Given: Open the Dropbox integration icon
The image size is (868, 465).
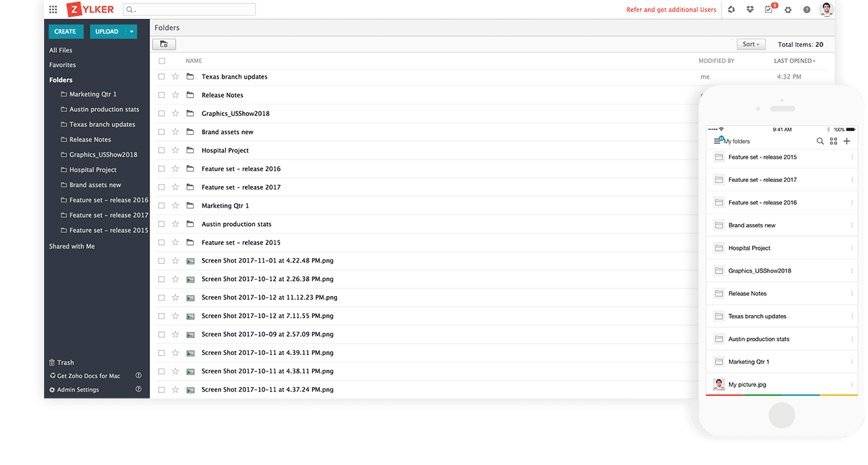Looking at the screenshot, I should point(750,10).
